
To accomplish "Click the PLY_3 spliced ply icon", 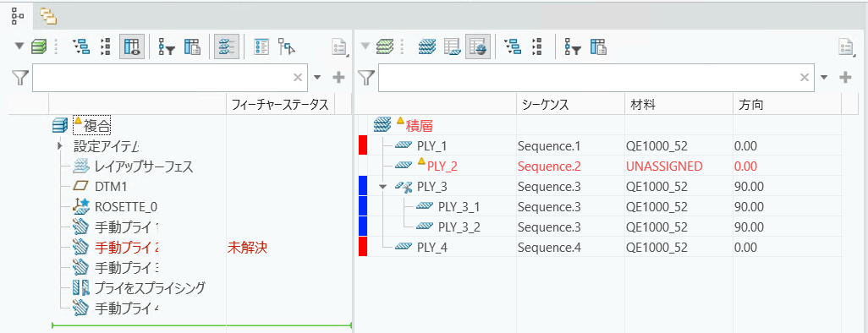I will coord(404,187).
